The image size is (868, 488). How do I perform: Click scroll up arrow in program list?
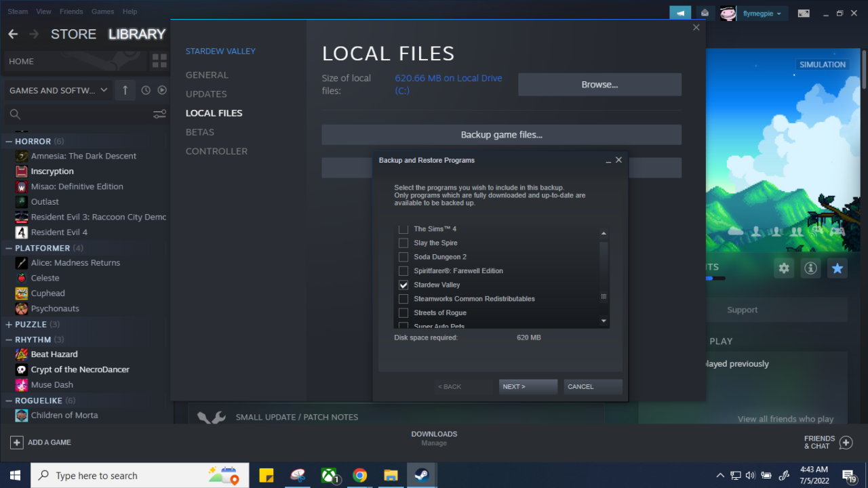click(x=604, y=234)
